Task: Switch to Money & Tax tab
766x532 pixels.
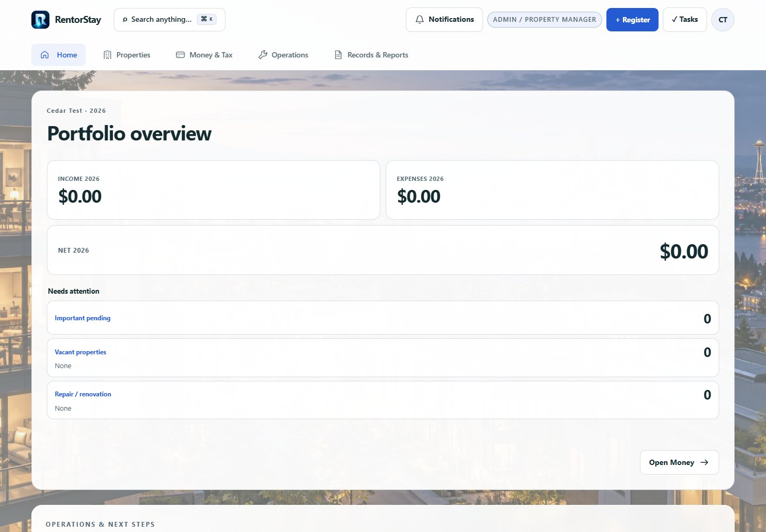Action: click(204, 55)
